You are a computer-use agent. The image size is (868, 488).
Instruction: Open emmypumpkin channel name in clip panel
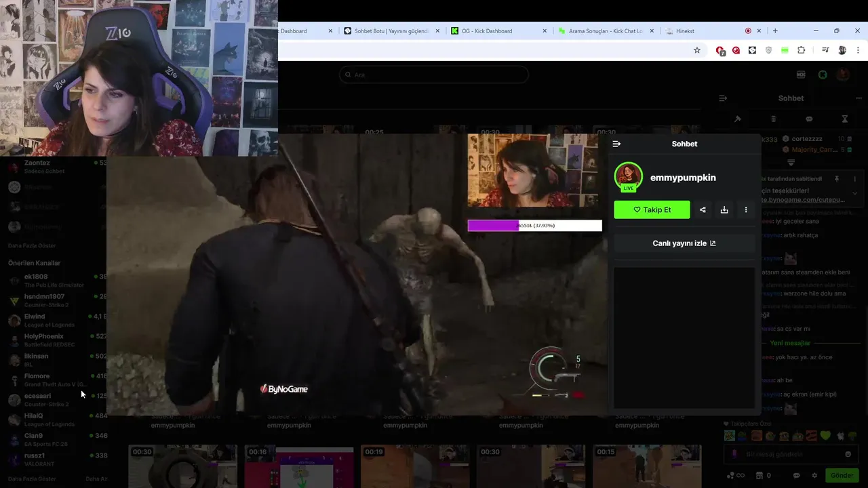pyautogui.click(x=683, y=178)
